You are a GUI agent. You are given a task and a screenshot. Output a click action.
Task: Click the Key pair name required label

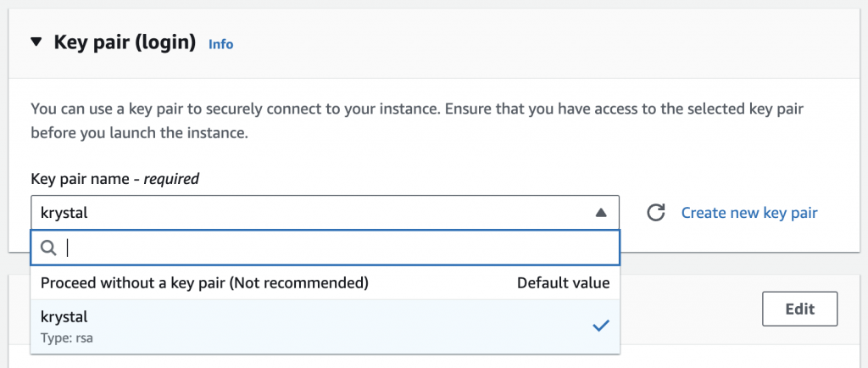point(114,179)
